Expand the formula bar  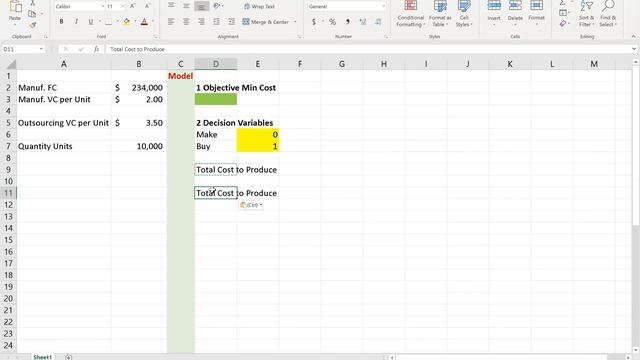pos(633,49)
